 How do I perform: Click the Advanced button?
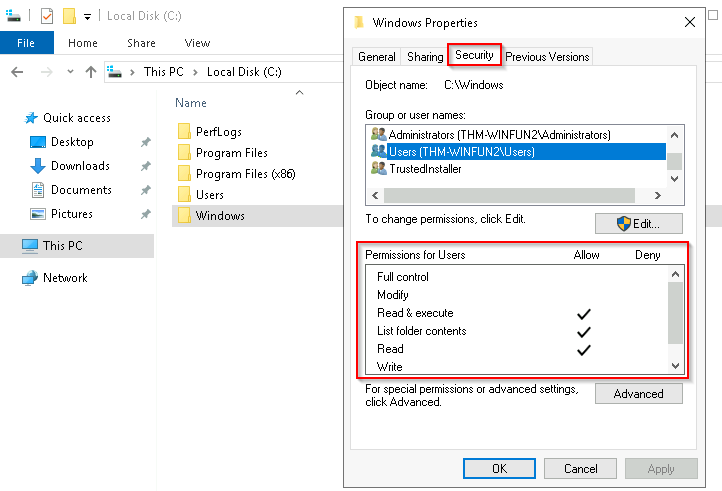pos(639,394)
